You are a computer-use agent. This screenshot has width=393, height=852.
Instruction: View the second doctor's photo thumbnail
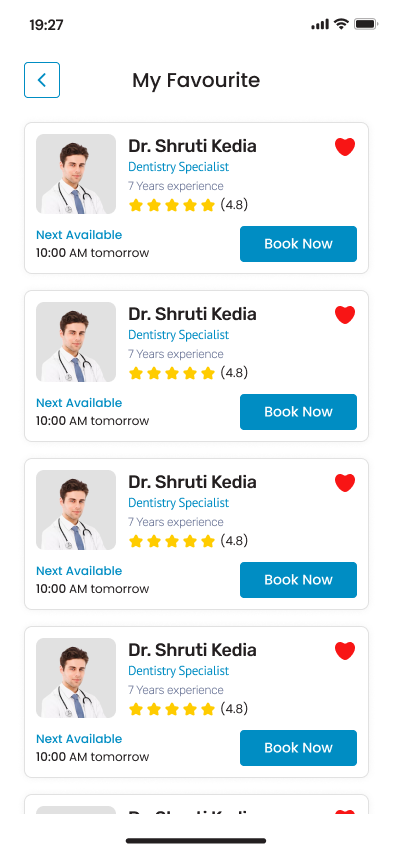(x=76, y=342)
